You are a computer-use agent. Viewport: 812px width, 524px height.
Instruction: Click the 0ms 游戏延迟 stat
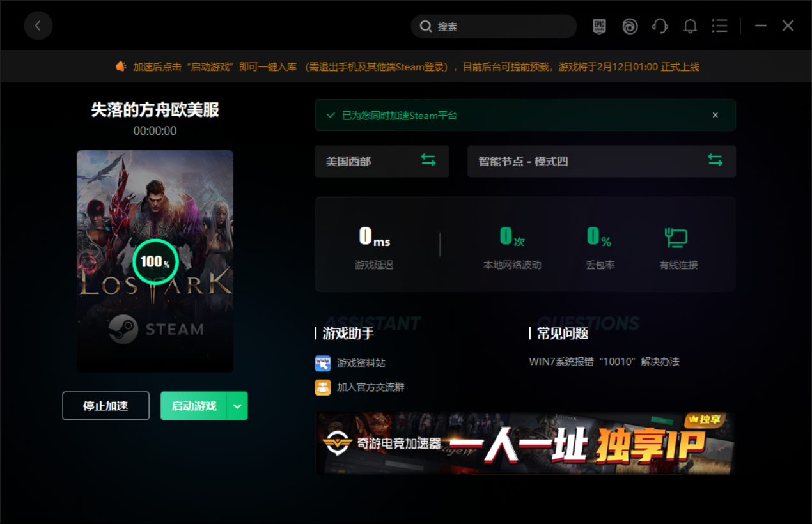(375, 247)
